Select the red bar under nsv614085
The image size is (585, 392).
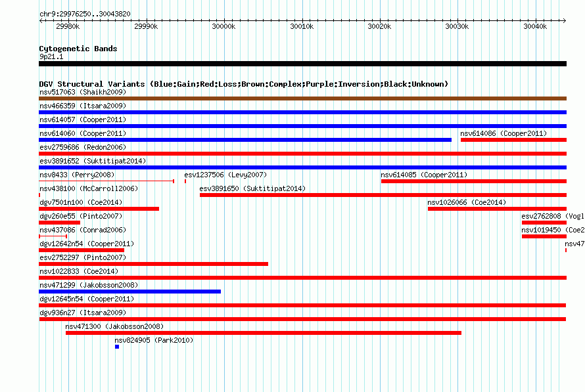pos(474,181)
